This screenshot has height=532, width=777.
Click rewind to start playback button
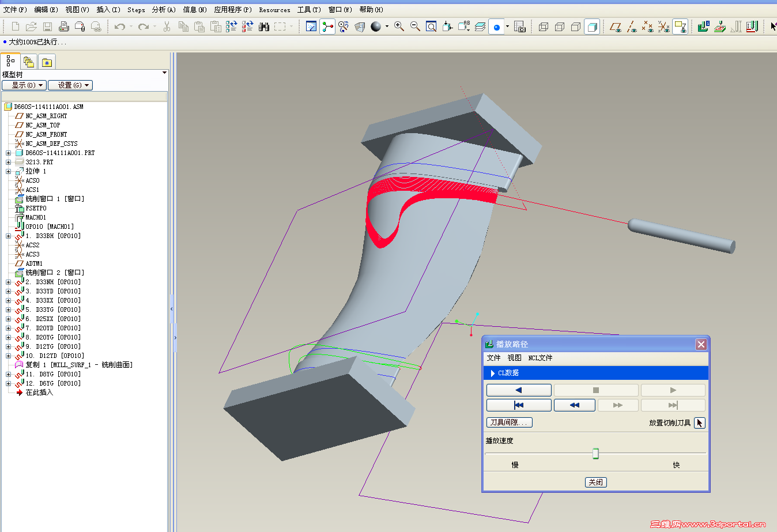click(519, 405)
